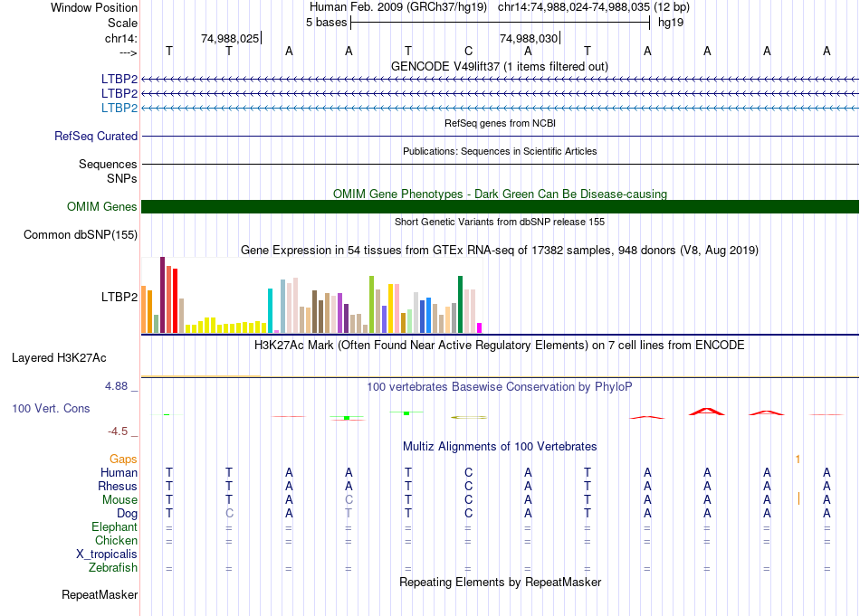
Task: Click the 74,988,030 ruler coordinate
Action: [x=529, y=38]
